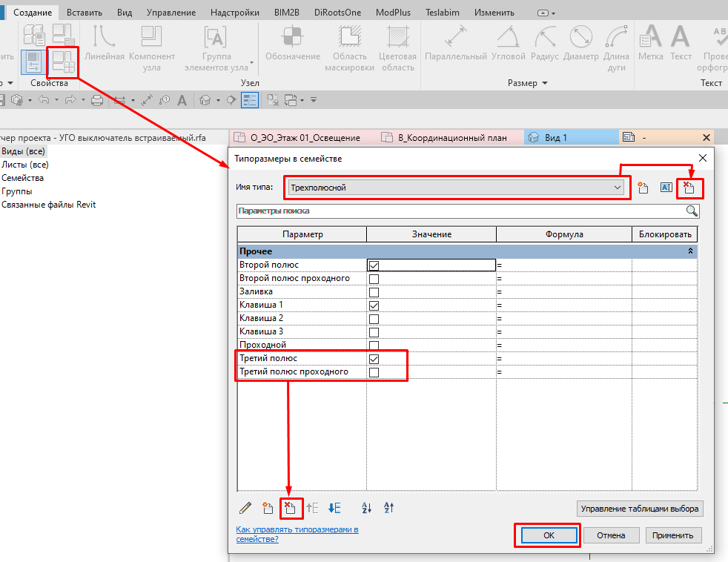The image size is (728, 562).
Task: Select the Метка label tool
Action: (x=650, y=43)
